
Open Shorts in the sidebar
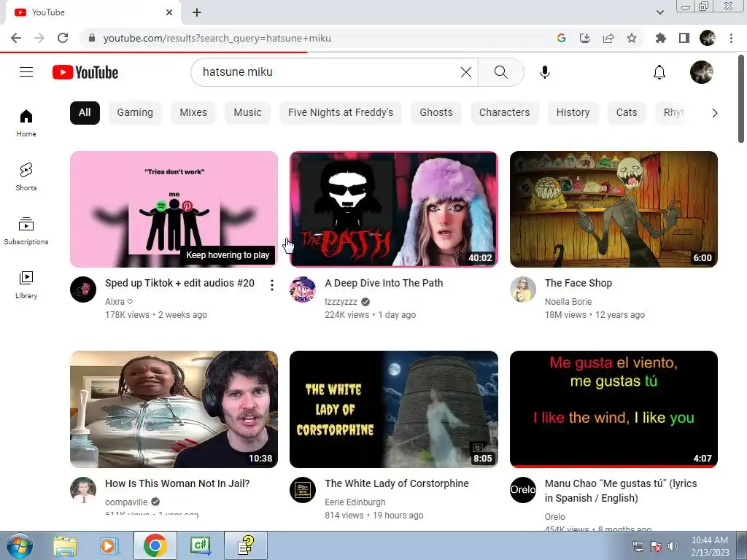pos(26,176)
